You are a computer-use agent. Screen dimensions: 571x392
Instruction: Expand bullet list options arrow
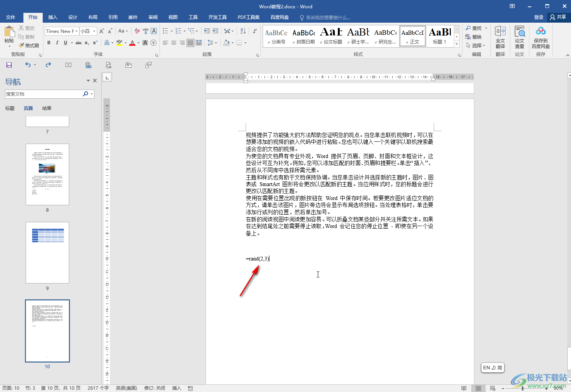pos(172,31)
